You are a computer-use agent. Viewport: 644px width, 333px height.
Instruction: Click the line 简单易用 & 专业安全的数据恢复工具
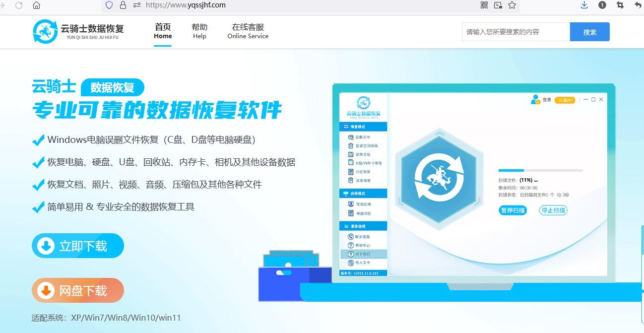(x=121, y=207)
